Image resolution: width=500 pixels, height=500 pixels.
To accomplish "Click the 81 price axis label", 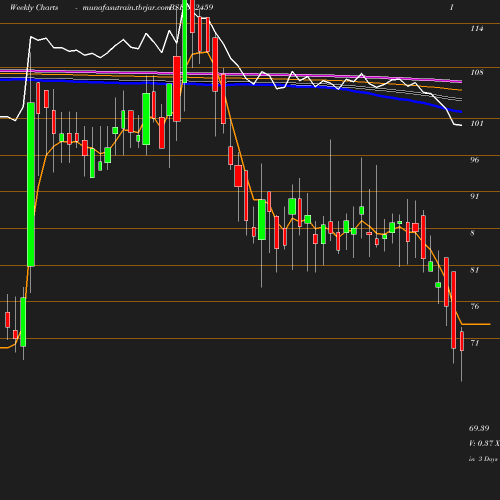I will pyautogui.click(x=475, y=270).
